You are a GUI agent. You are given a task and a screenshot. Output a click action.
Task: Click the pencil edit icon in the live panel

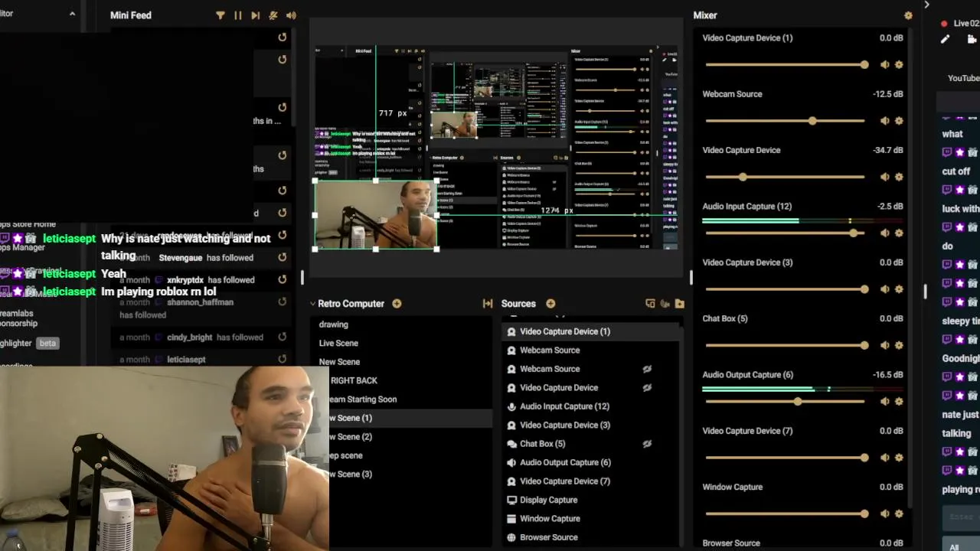point(946,39)
